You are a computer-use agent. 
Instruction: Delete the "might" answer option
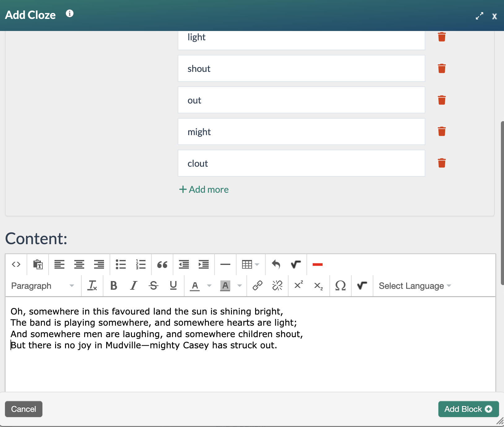tap(442, 131)
